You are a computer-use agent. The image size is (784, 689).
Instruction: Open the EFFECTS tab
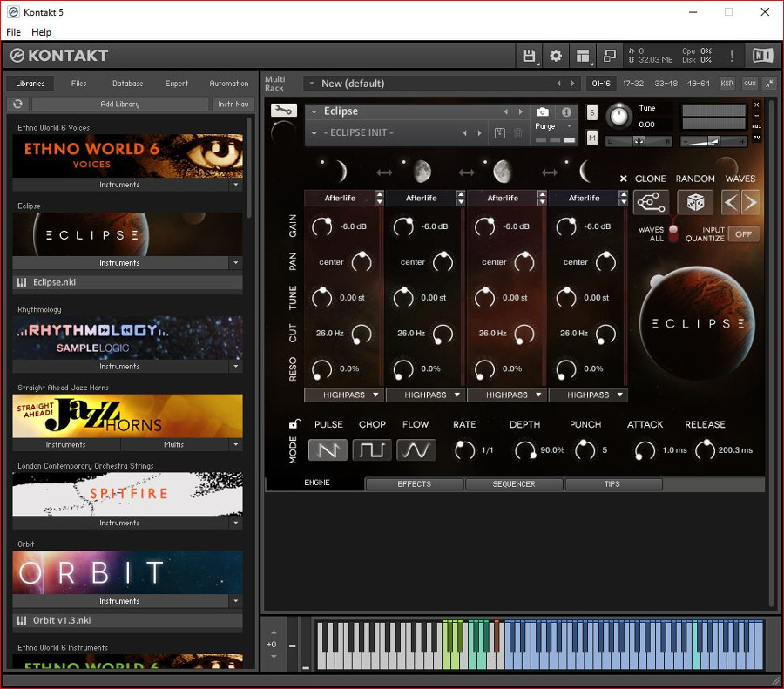pyautogui.click(x=414, y=484)
